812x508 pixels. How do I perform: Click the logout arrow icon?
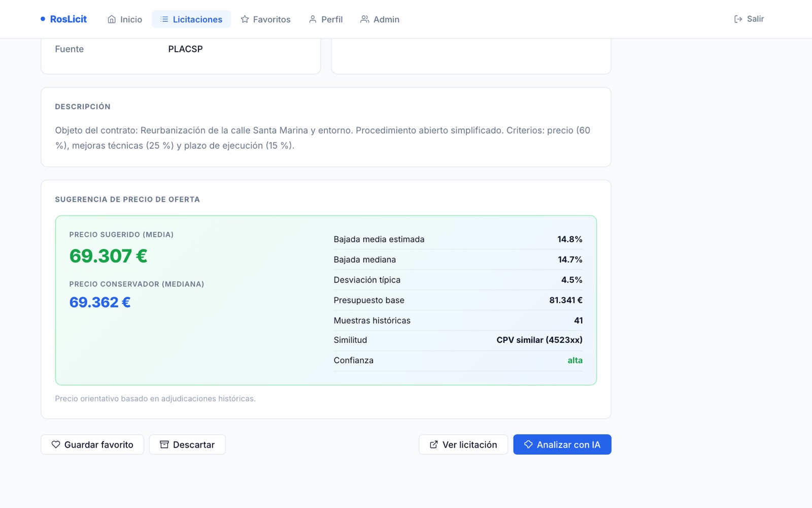(x=738, y=19)
